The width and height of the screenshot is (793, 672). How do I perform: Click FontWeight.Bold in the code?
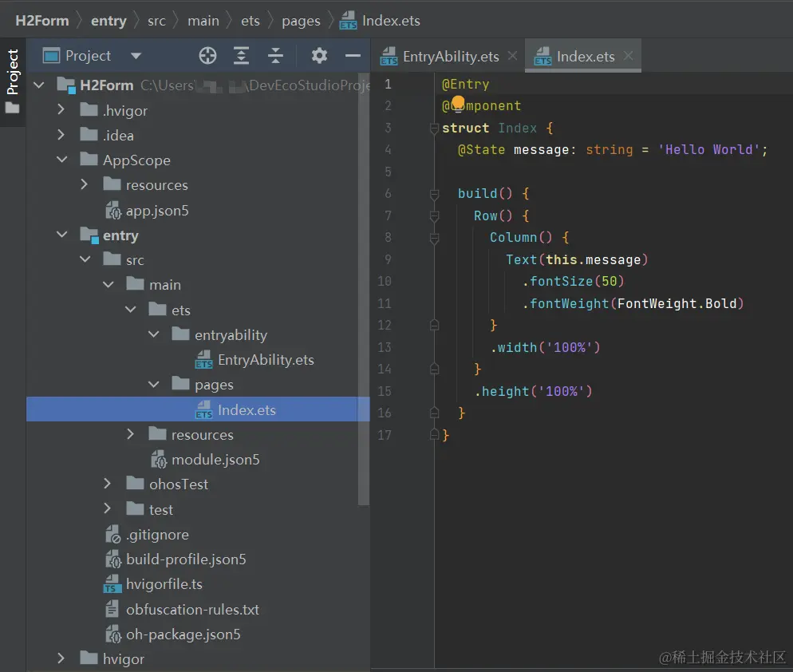tap(677, 303)
